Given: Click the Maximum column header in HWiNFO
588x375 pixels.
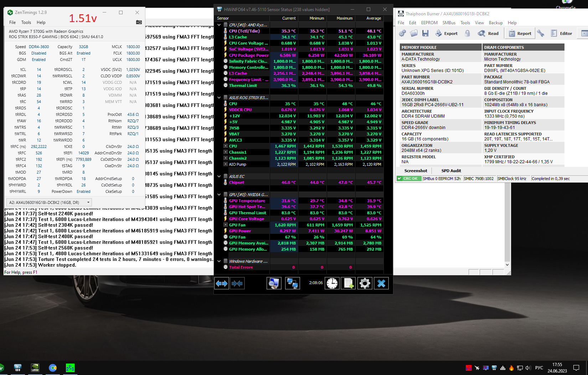Looking at the screenshot, I should pyautogui.click(x=341, y=18).
